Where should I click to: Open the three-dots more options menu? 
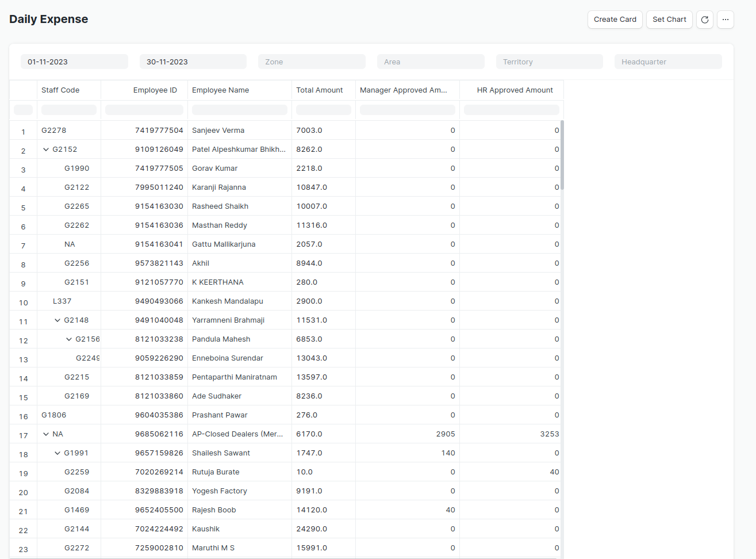pyautogui.click(x=725, y=20)
